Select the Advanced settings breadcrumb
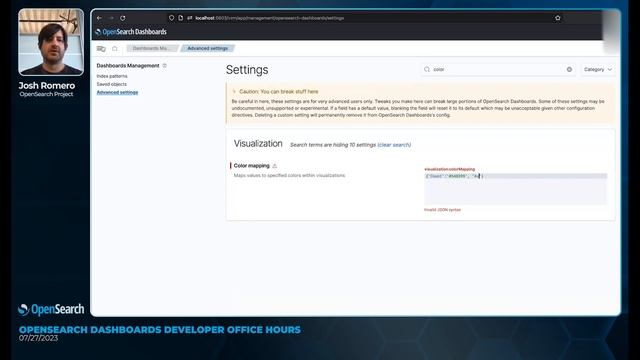Image resolution: width=640 pixels, height=360 pixels. (x=207, y=49)
